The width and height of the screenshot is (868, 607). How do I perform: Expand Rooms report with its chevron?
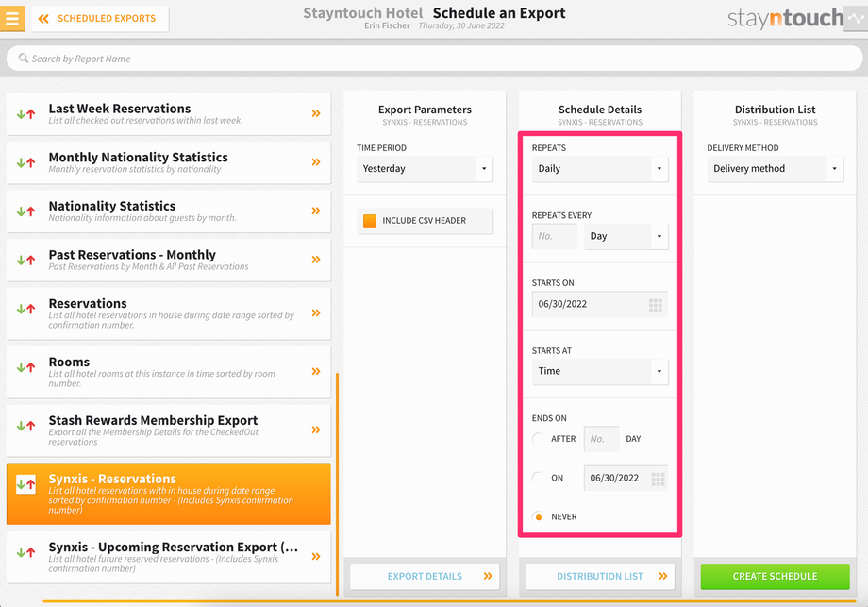coord(316,372)
